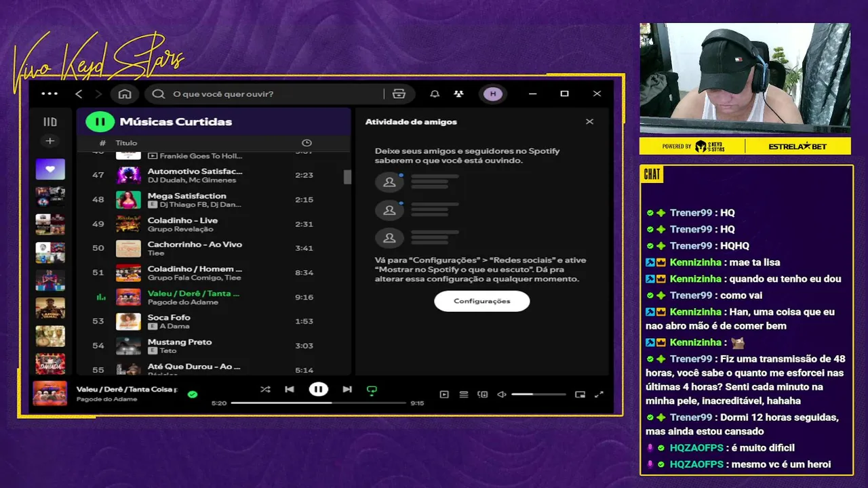Open the friends activity icon
868x488 pixels.
coord(459,94)
